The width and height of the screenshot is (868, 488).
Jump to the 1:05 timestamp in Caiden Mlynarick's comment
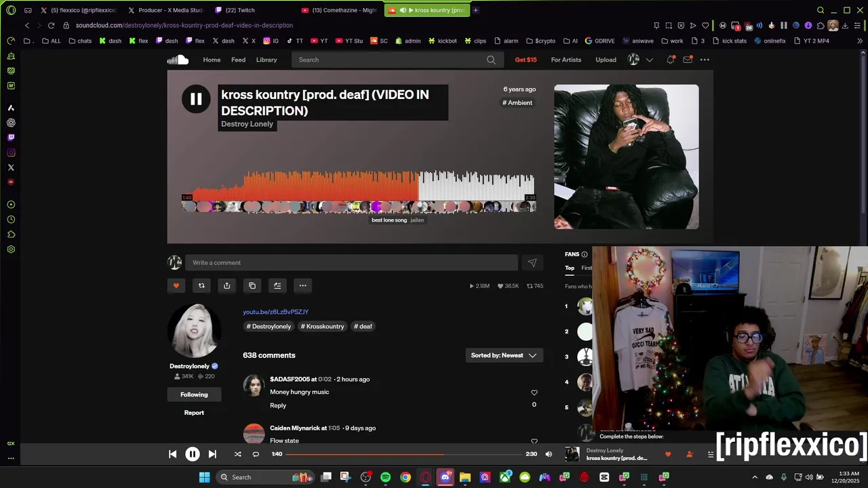(x=334, y=428)
